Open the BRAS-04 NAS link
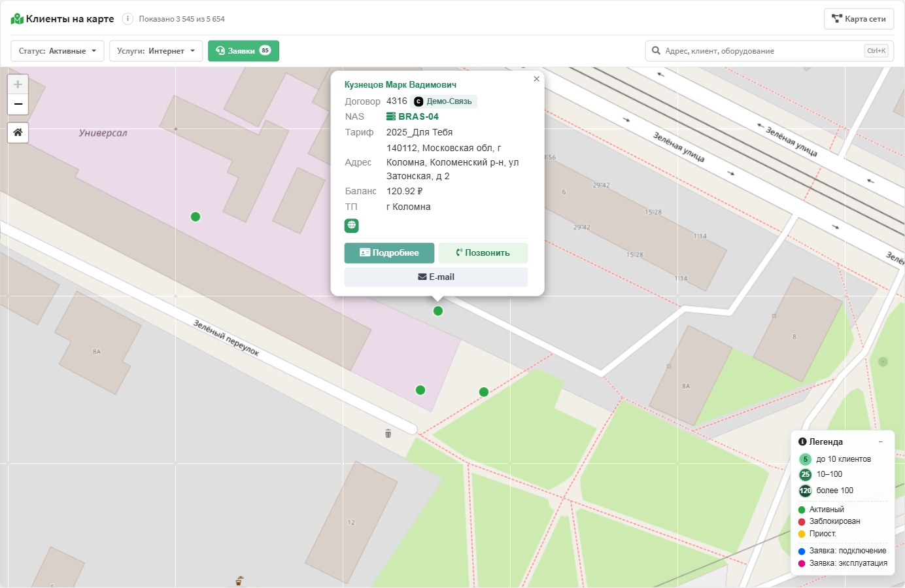Viewport: 905px width, 588px height. click(413, 116)
